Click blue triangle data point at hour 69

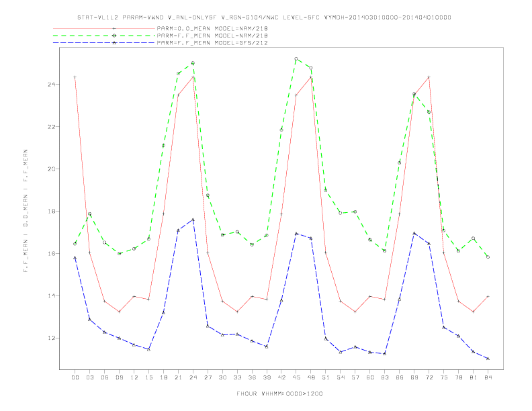coord(414,233)
